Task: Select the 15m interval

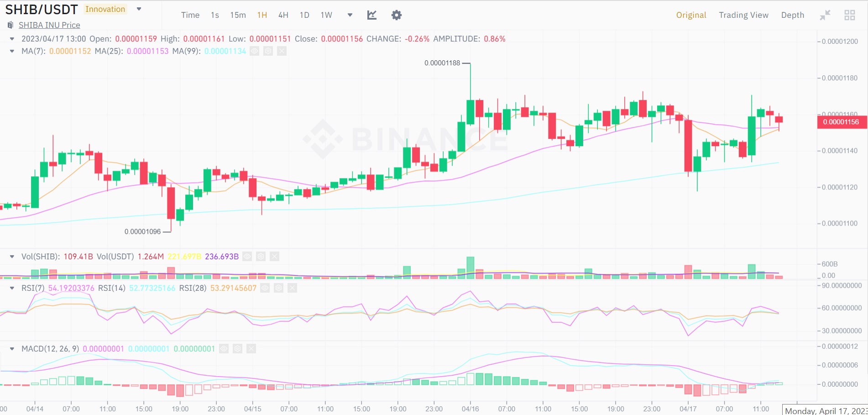Action: (238, 15)
